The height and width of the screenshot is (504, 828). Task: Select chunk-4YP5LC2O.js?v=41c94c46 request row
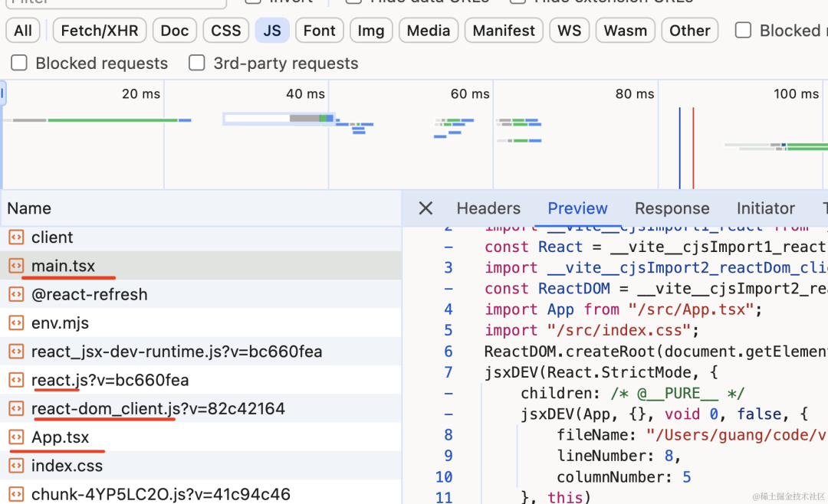pos(201,493)
